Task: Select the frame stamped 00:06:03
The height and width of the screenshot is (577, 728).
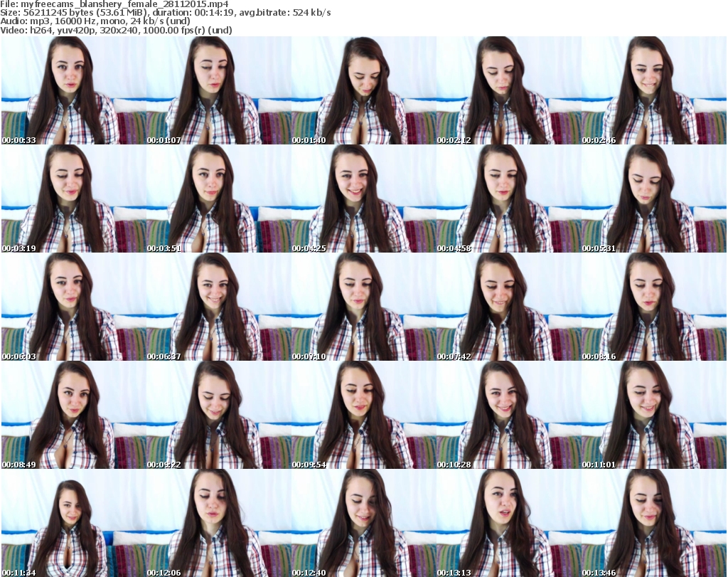Action: [74, 307]
